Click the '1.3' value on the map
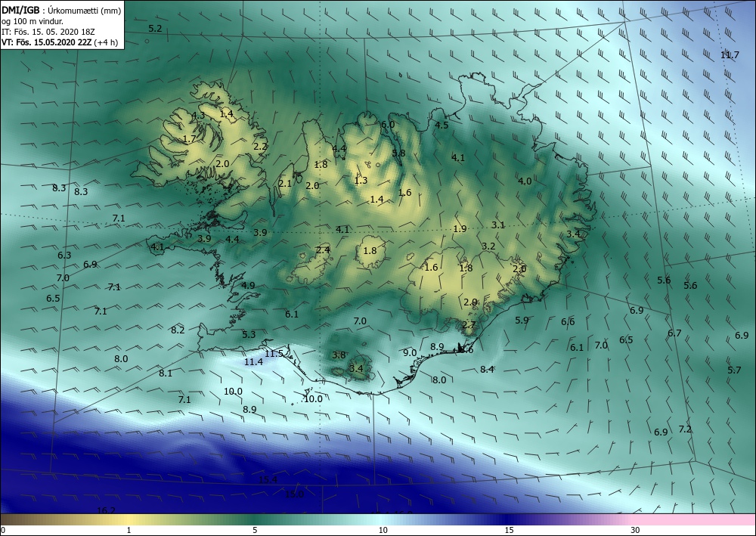Viewport: 756px width, 536px height. 361,181
